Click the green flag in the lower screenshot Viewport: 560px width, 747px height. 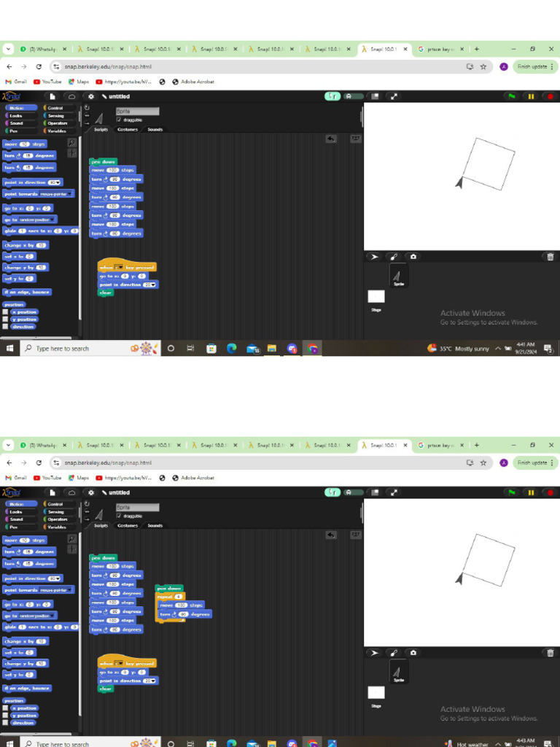tap(511, 492)
